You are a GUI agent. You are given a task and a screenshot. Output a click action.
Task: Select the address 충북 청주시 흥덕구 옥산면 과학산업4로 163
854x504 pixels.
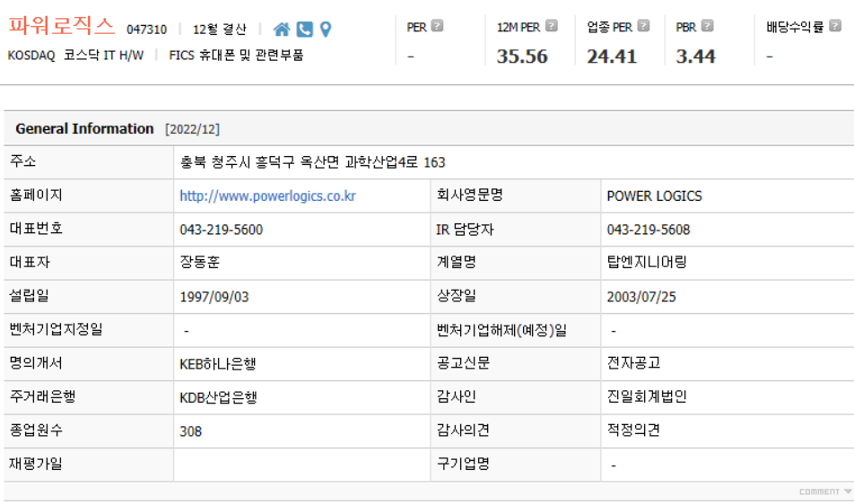[x=312, y=162]
